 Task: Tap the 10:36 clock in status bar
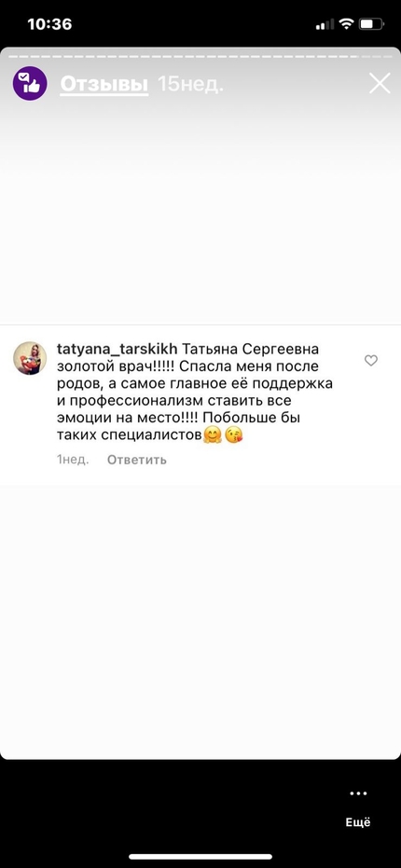(x=49, y=24)
